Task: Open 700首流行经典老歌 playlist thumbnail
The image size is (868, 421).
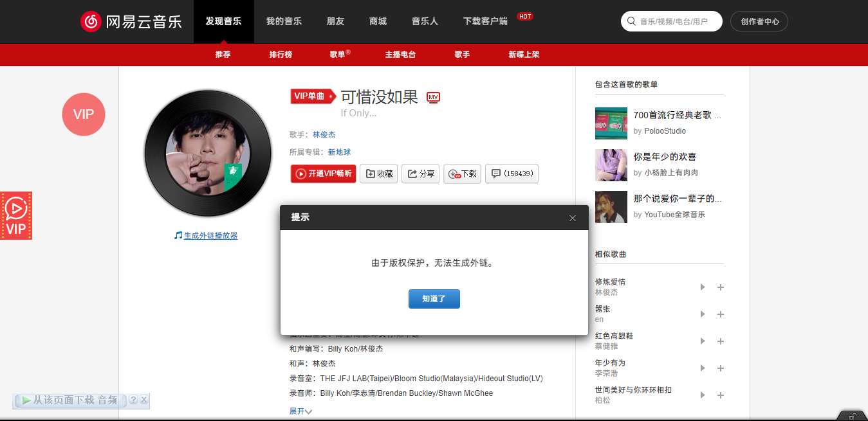Action: (x=611, y=123)
